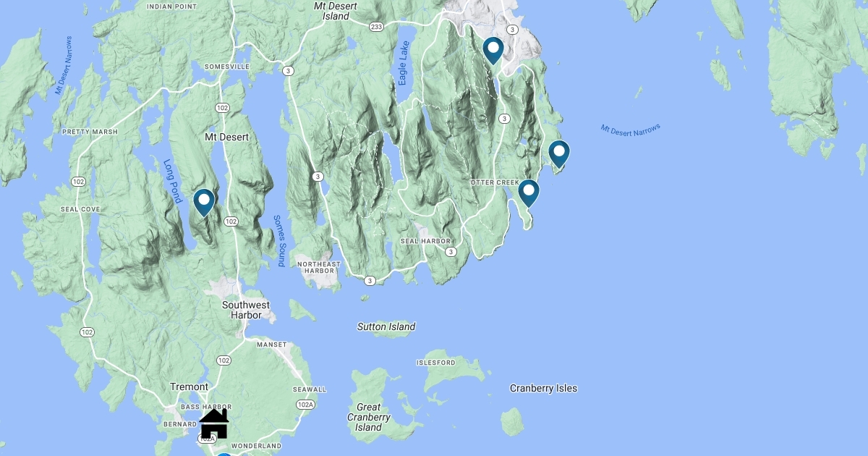Select the Sutton Island label
The image size is (868, 456).
pos(386,327)
